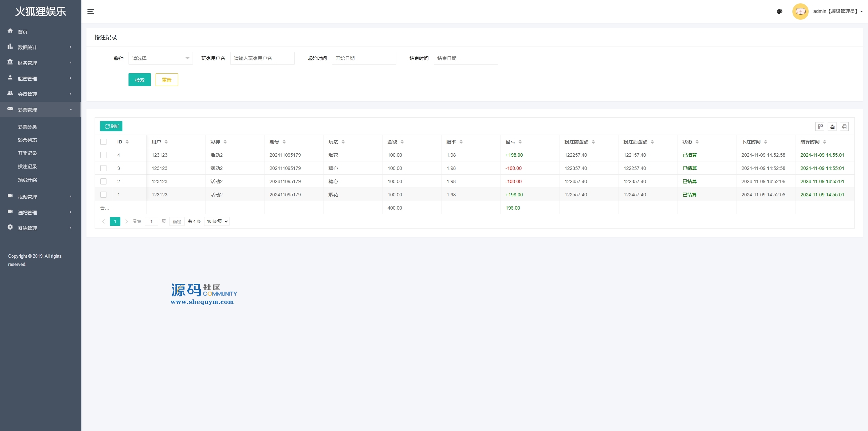Click the admin avatar picture

[x=800, y=12]
